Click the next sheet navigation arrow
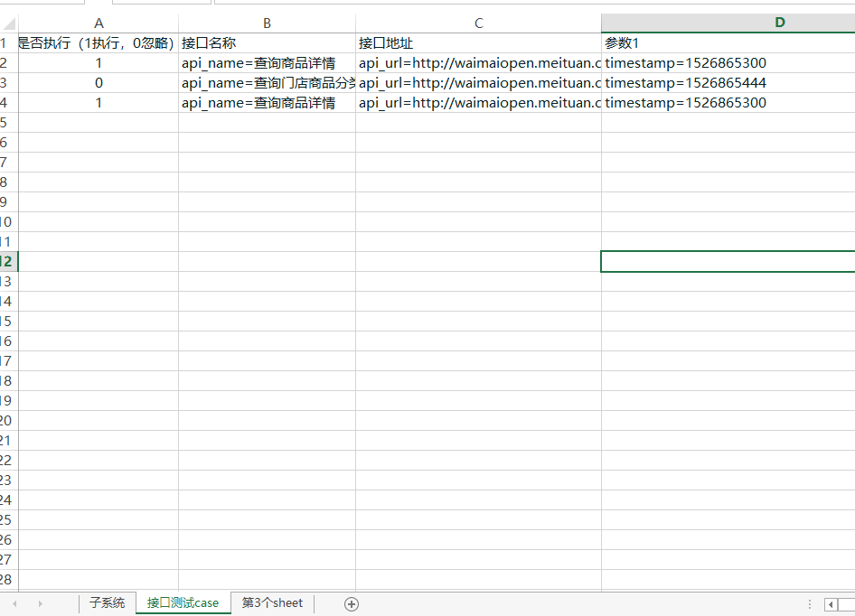 pyautogui.click(x=40, y=603)
